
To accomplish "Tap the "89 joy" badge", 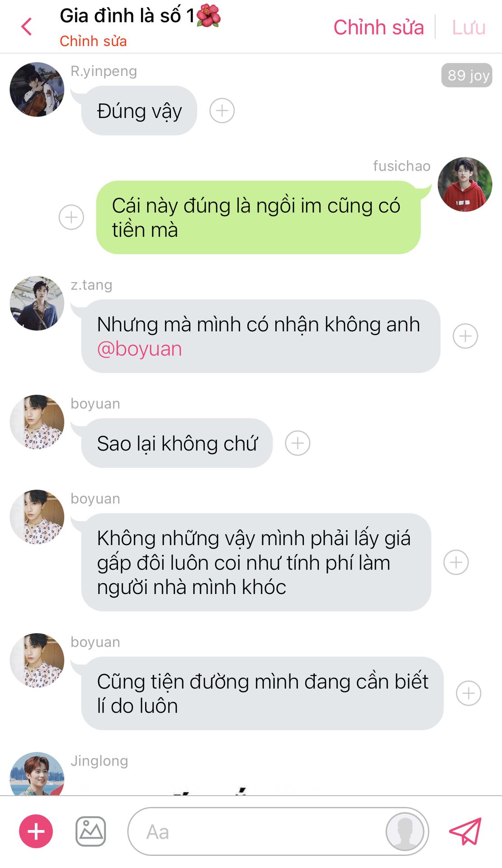I will pyautogui.click(x=467, y=75).
